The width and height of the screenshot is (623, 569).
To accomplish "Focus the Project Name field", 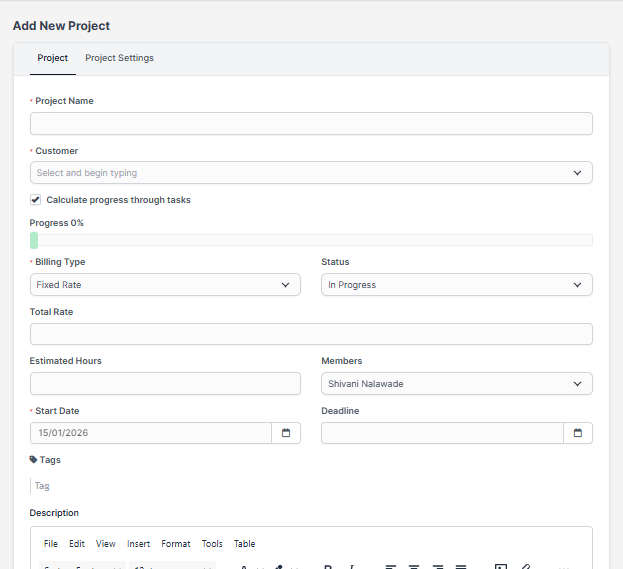I will (x=311, y=124).
